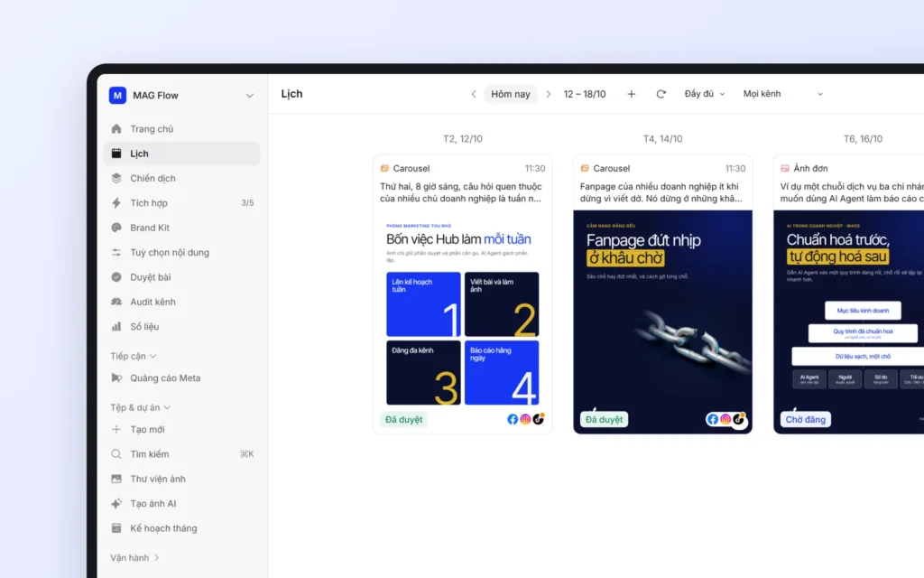Viewport: 924px width, 578px height.
Task: Open the Mọi kênh channel dropdown
Action: [x=782, y=94]
